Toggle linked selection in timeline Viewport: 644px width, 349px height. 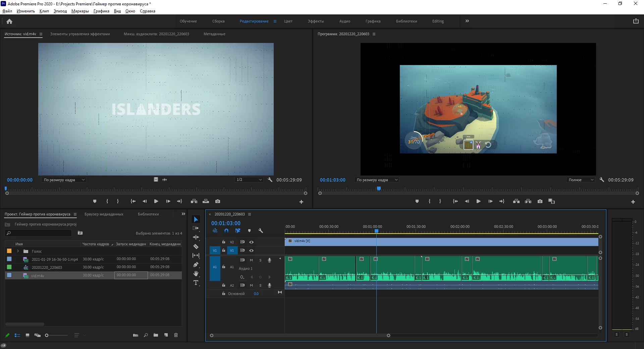[x=238, y=231]
